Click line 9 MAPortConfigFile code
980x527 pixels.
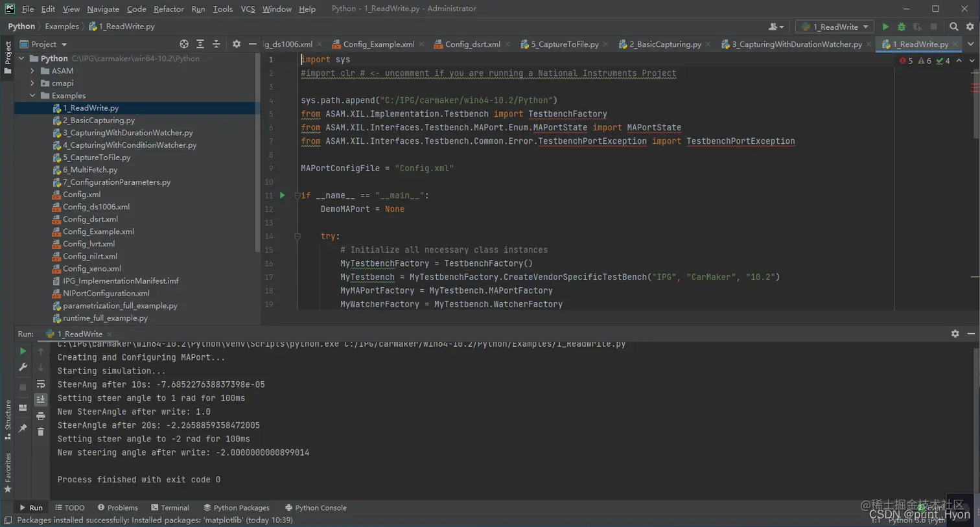(x=377, y=168)
